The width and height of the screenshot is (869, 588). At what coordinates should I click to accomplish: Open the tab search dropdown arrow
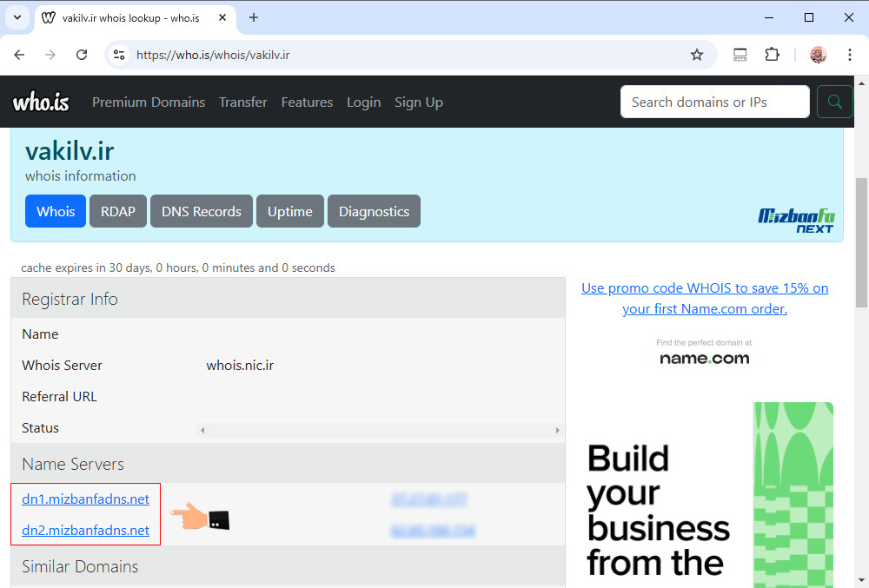(x=17, y=17)
